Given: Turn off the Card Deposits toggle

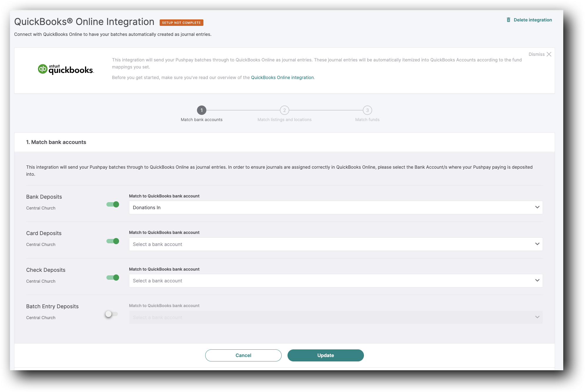Looking at the screenshot, I should pos(113,241).
